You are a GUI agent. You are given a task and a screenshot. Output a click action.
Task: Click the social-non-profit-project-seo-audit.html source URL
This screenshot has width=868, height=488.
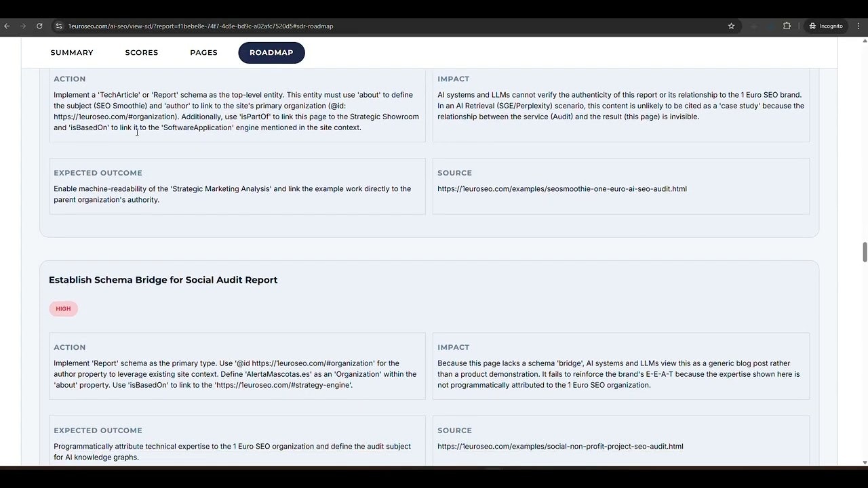coord(560,446)
